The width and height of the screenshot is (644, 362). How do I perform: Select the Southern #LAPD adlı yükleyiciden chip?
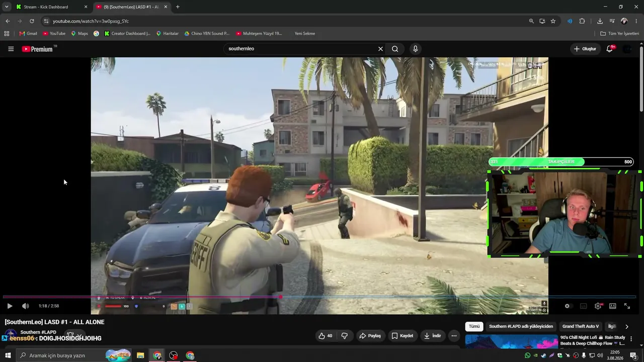(521, 326)
